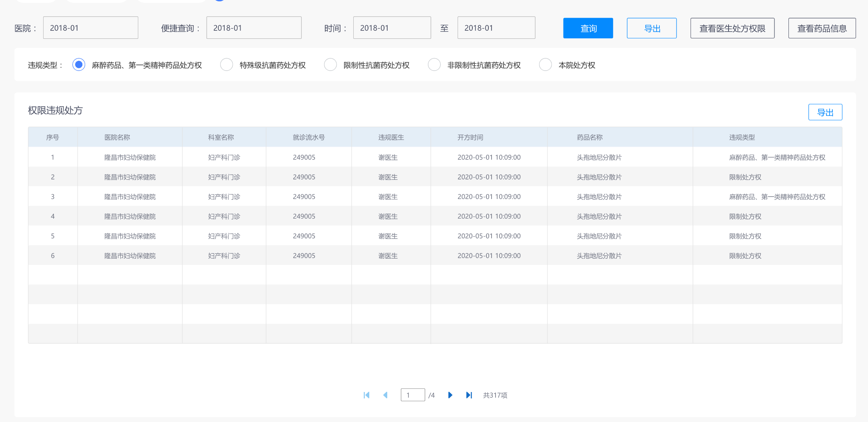The width and height of the screenshot is (868, 422).
Task: Click row 1 violation type 麻醉药品、第一类精神药品处方权
Action: pos(777,157)
